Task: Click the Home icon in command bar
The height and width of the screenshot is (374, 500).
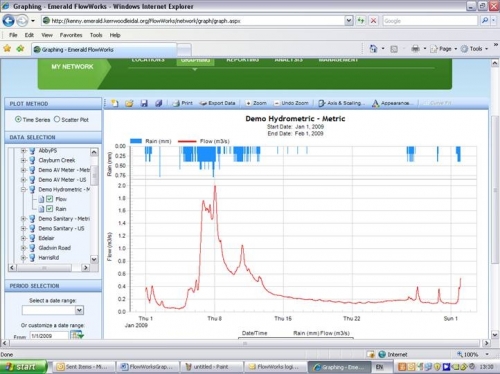Action: pos(373,49)
